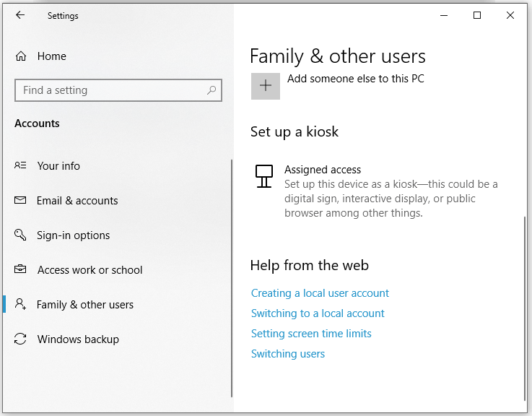Click the Assigned access kiosk icon
The image size is (532, 416).
pos(264,176)
